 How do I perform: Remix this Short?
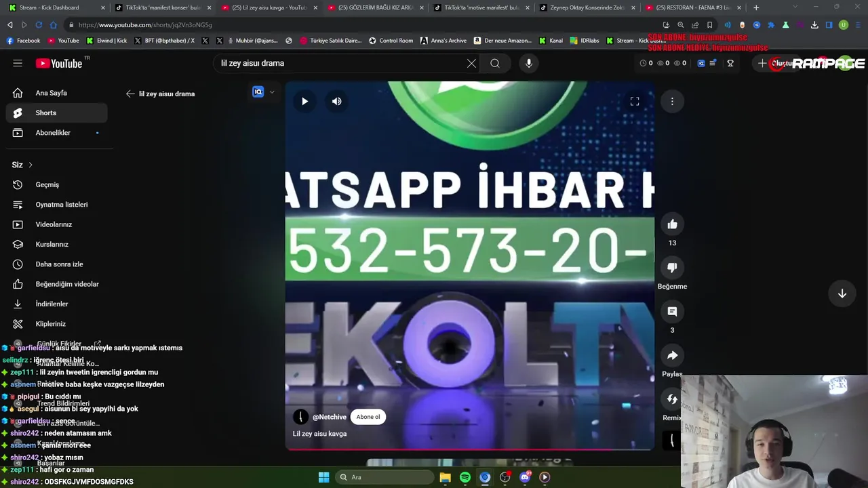672,399
